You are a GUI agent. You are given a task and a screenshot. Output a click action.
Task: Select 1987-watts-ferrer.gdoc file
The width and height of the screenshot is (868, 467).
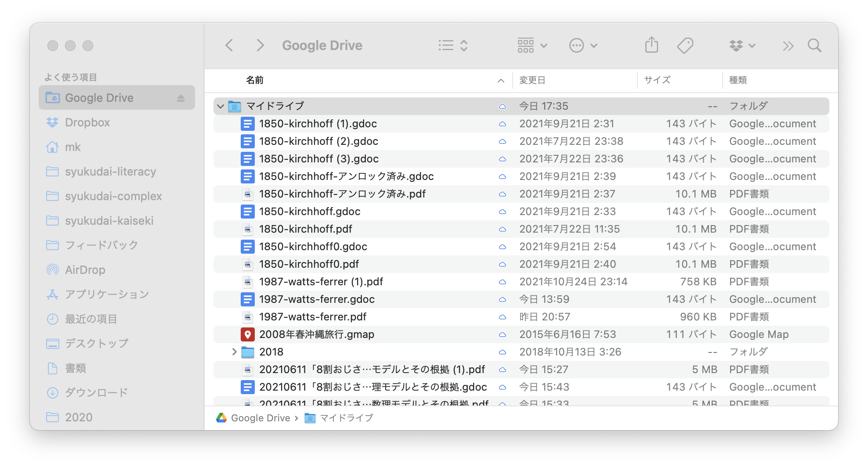pyautogui.click(x=521, y=299)
